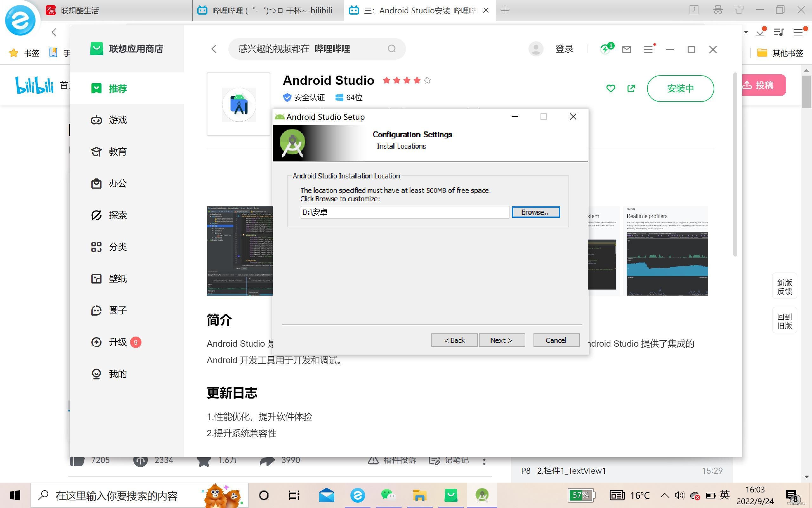The height and width of the screenshot is (508, 812).
Task: Click Windows taskbar search box
Action: coord(140,495)
